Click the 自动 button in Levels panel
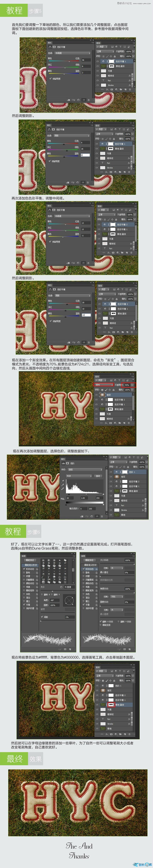 click(98, 476)
